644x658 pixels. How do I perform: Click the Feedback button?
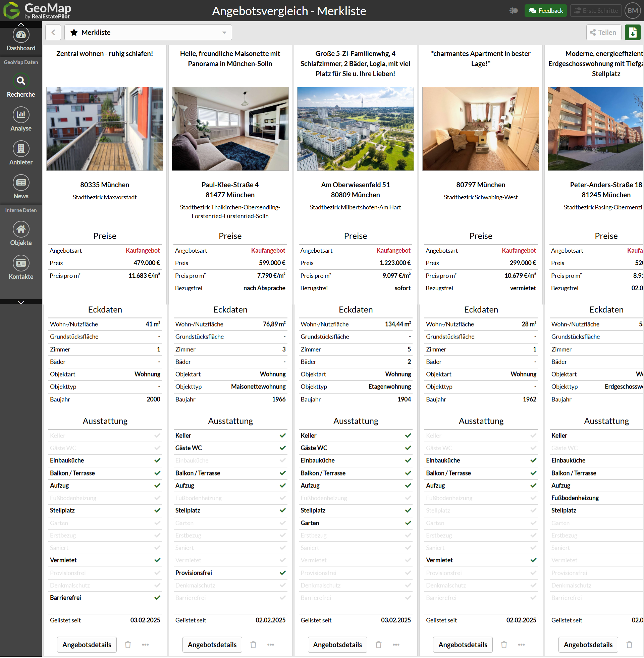[x=546, y=11]
